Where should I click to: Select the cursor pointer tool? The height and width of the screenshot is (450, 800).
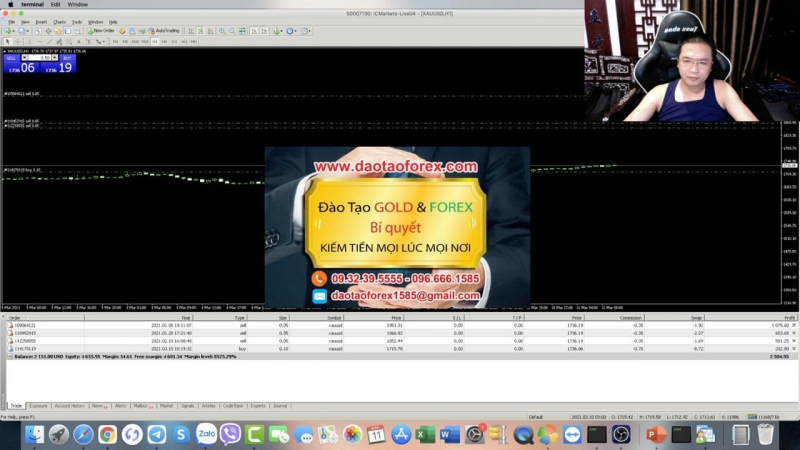[x=8, y=41]
